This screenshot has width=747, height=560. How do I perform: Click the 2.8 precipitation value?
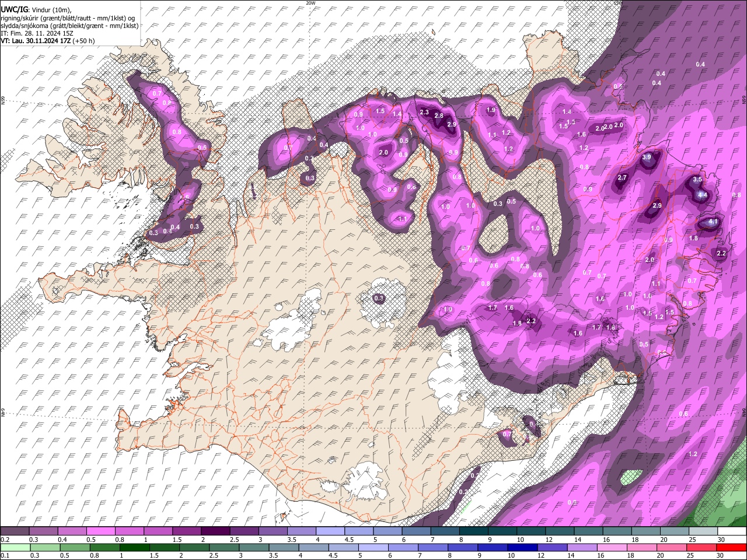(x=439, y=116)
